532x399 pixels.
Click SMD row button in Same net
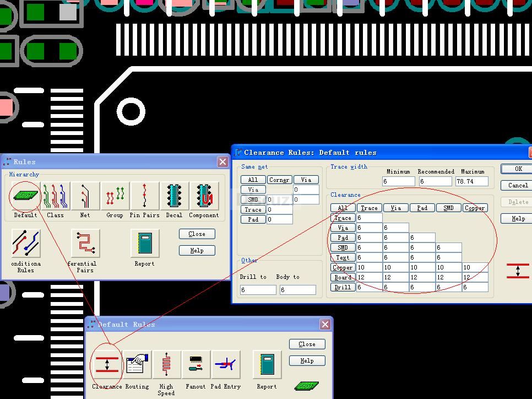253,199
